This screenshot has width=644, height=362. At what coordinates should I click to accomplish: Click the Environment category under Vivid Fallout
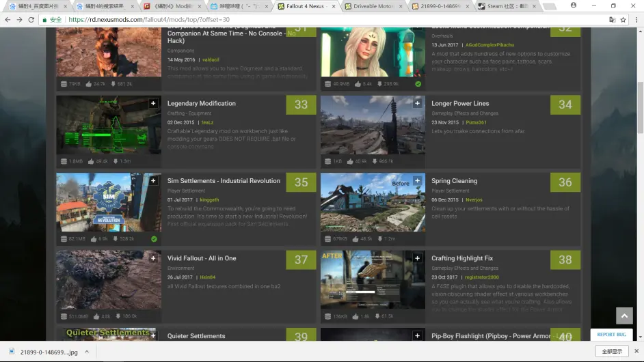tap(180, 268)
